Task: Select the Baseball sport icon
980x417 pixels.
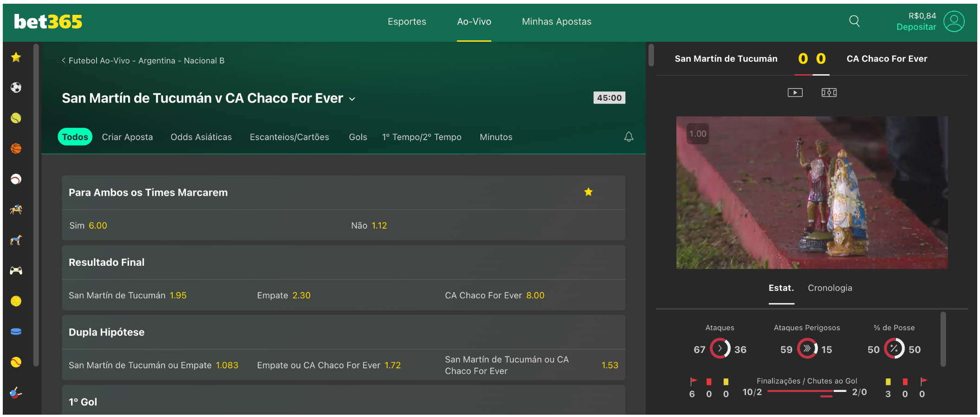Action: click(x=16, y=179)
